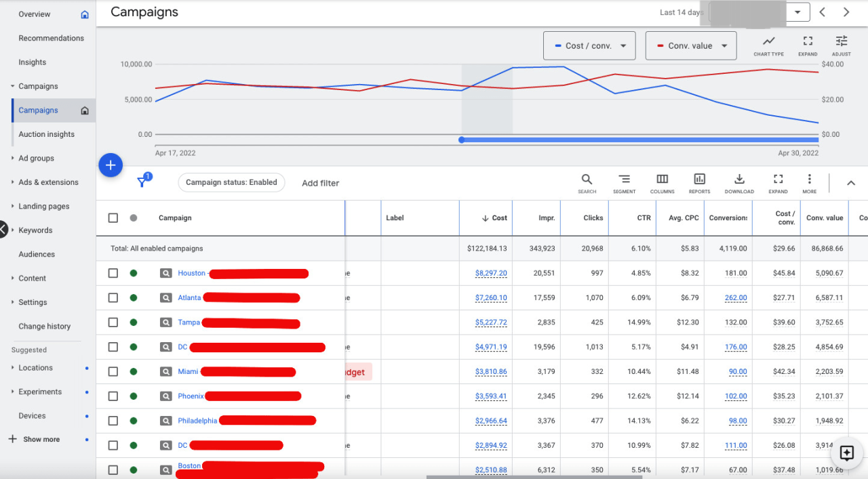
Task: Click the Download icon
Action: (x=739, y=180)
